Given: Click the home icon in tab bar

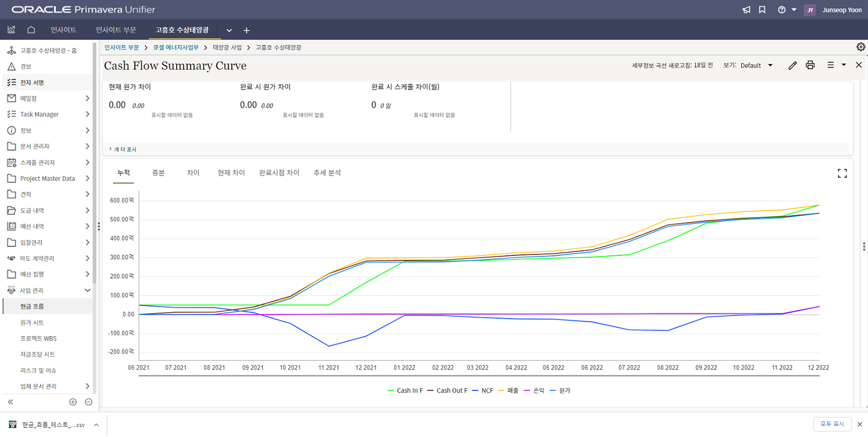Looking at the screenshot, I should pos(31,30).
